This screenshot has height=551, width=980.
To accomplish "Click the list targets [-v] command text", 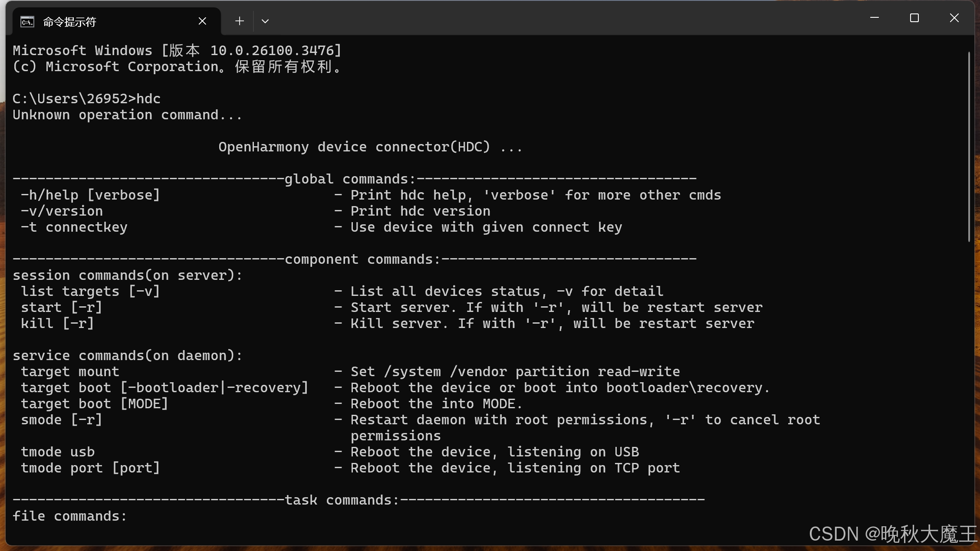I will click(91, 292).
